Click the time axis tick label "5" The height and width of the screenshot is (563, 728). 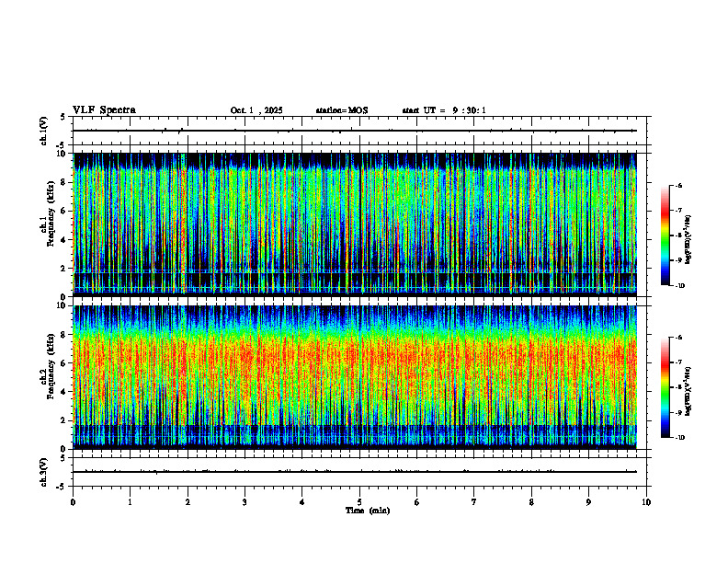359,501
